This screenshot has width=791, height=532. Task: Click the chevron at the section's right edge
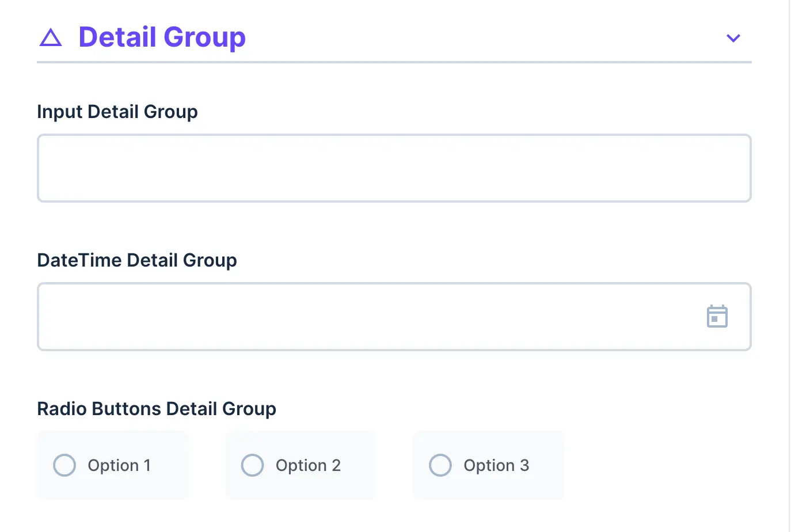click(733, 38)
